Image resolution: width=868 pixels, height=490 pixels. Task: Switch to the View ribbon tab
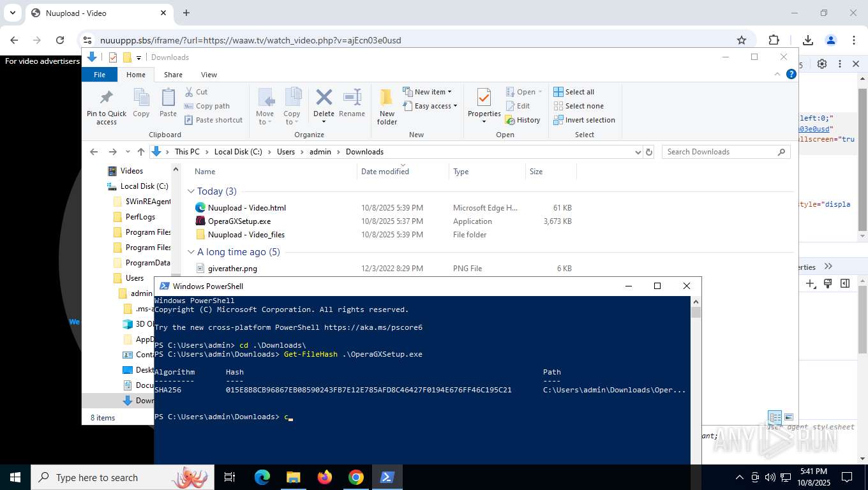click(x=209, y=75)
